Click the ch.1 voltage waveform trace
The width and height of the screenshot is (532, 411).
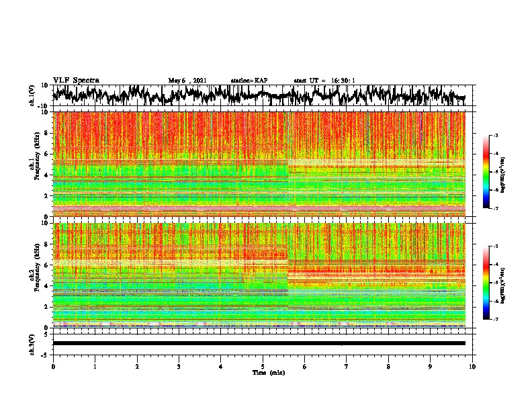259,95
